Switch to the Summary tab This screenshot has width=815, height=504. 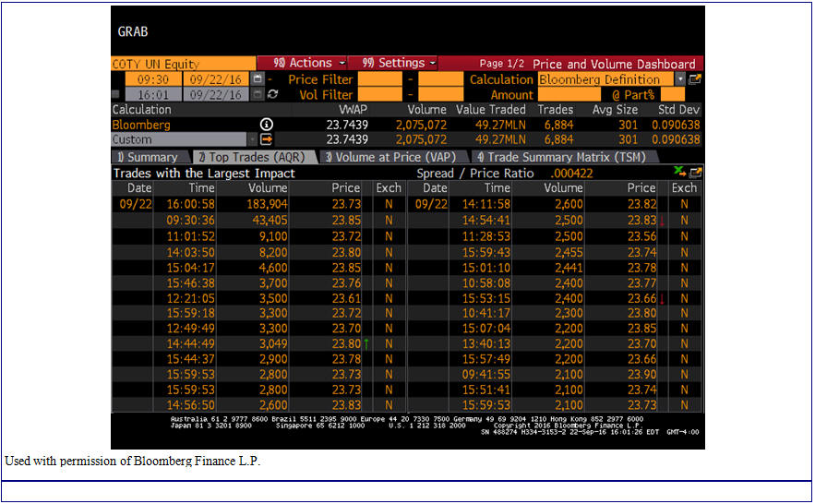coord(148,157)
